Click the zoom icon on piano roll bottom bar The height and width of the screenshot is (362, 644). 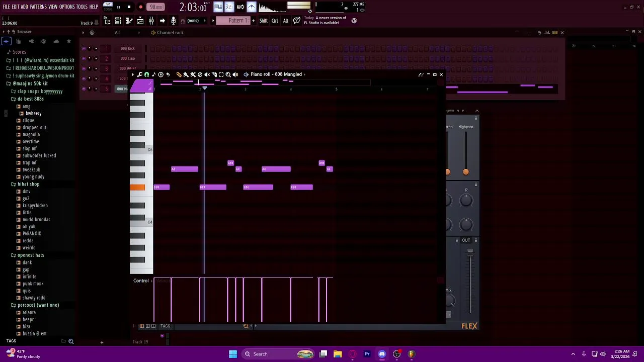[x=246, y=326]
